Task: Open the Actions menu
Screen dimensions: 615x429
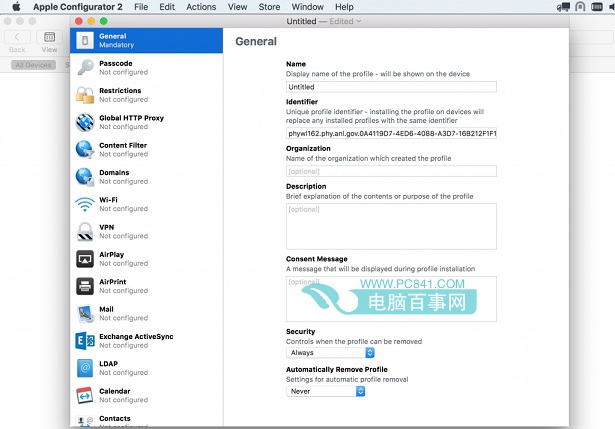Action: 201,7
